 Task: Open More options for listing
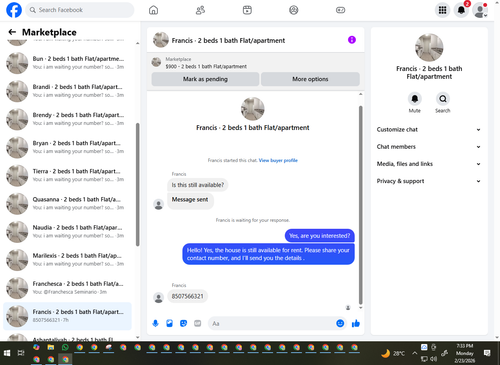(310, 79)
